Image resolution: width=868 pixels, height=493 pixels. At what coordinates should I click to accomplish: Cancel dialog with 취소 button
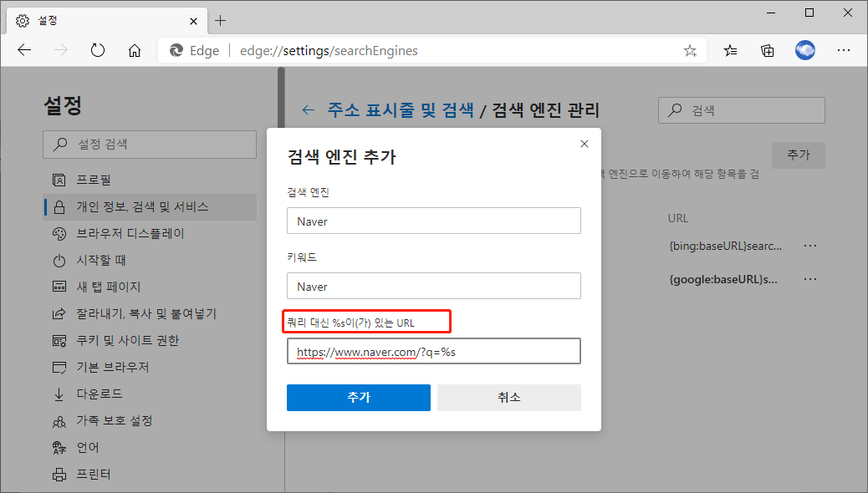tap(508, 397)
